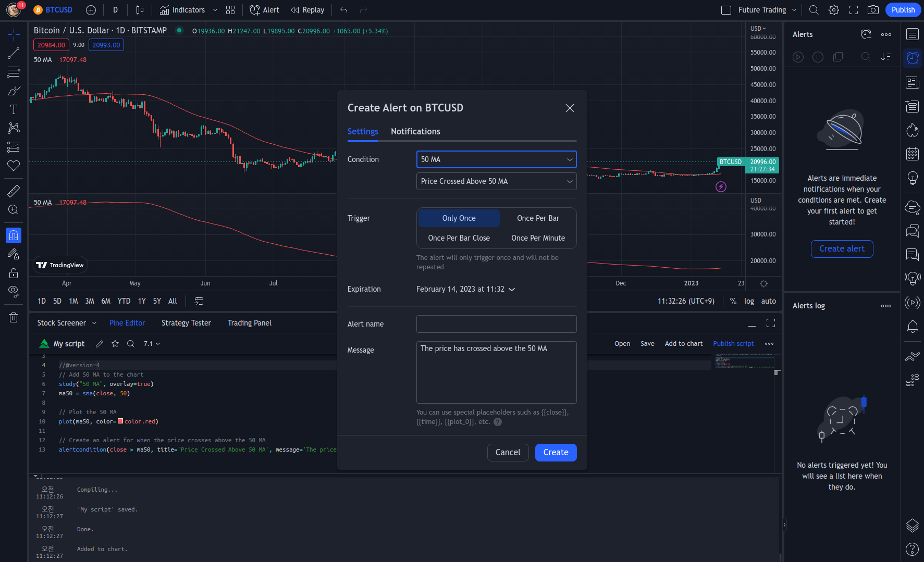Open the alerts alarm clock panel
924x562 pixels.
(x=912, y=58)
